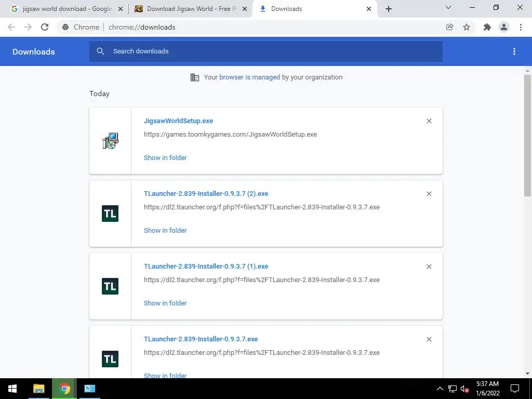
Task: Click the TL icon of TLauncher (1).exe
Action: (110, 286)
